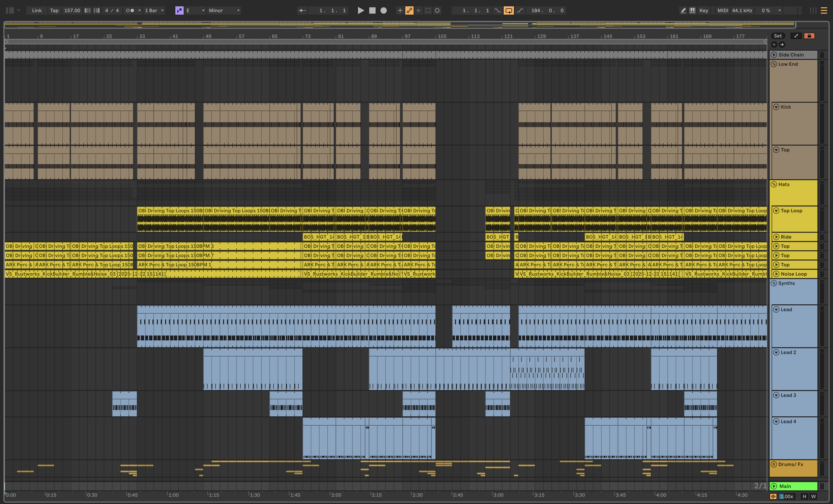Click the green Main track icon
The height and width of the screenshot is (504, 833).
click(x=774, y=486)
